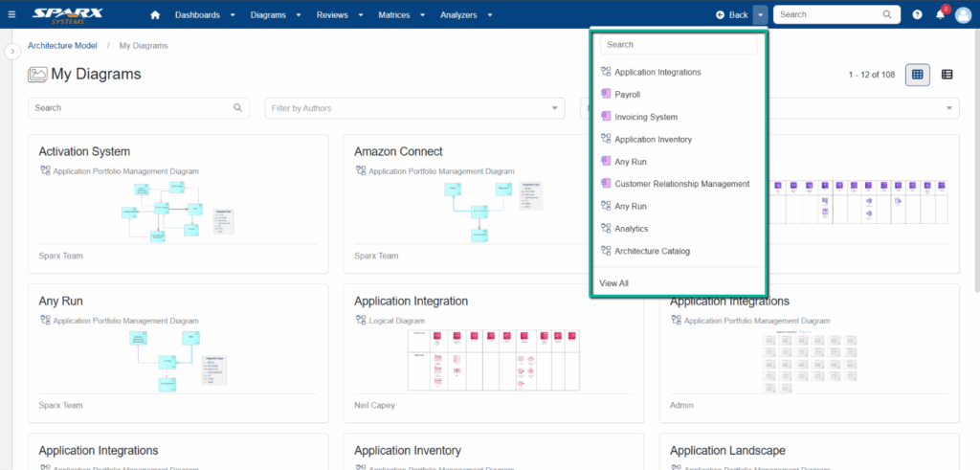Click the element icon beside Customer Relationship Management
The image size is (980, 470).
pos(605,183)
